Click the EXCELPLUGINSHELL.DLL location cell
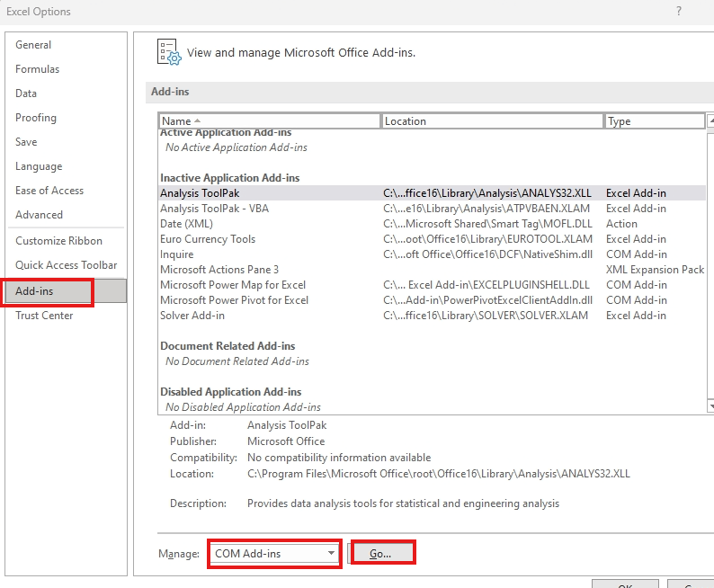Image resolution: width=714 pixels, height=588 pixels. click(x=486, y=285)
